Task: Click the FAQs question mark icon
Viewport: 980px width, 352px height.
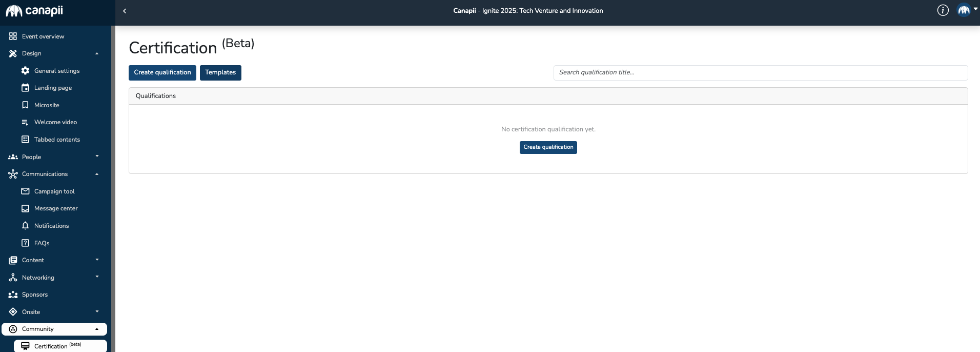Action: coord(25,243)
